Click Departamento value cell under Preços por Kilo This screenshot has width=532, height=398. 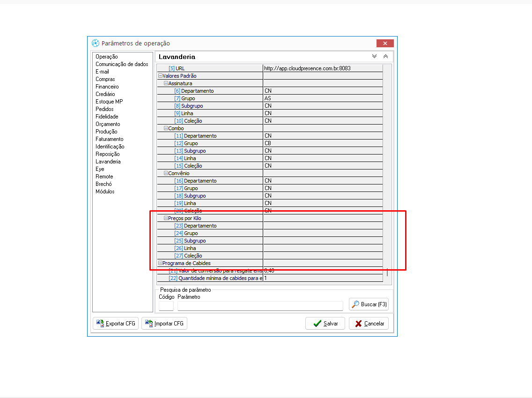323,226
